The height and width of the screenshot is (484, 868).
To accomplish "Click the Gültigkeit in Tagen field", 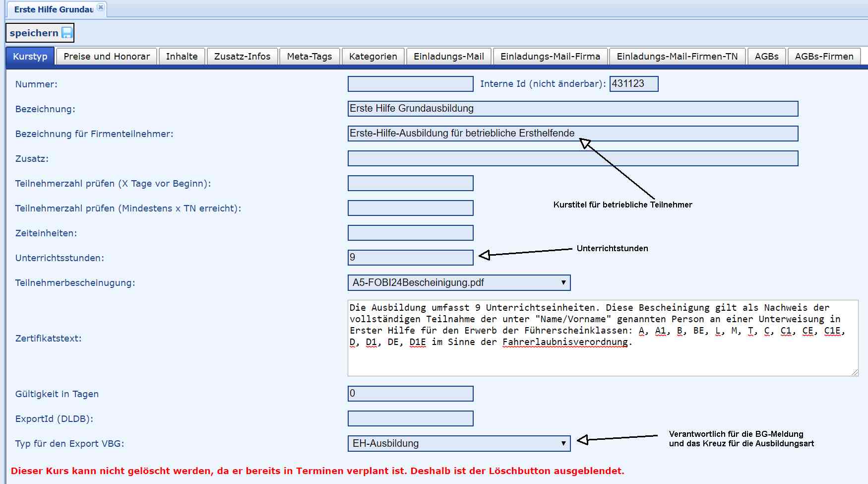I will point(410,394).
